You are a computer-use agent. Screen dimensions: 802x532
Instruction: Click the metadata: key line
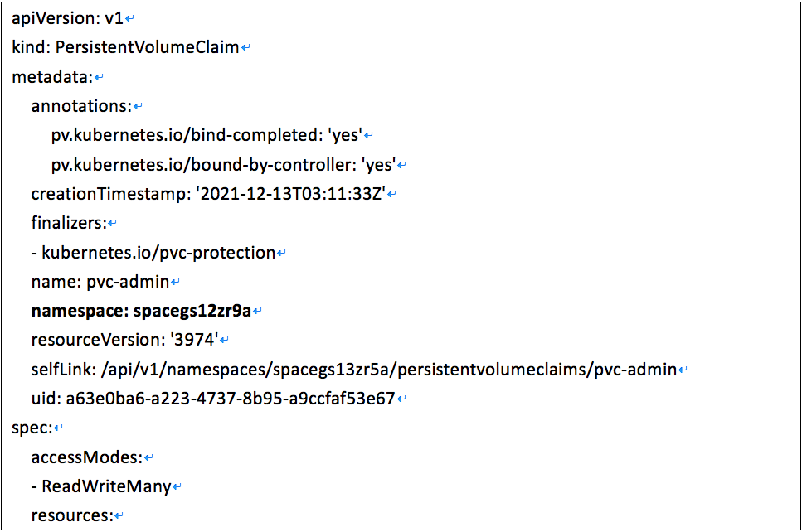click(52, 77)
